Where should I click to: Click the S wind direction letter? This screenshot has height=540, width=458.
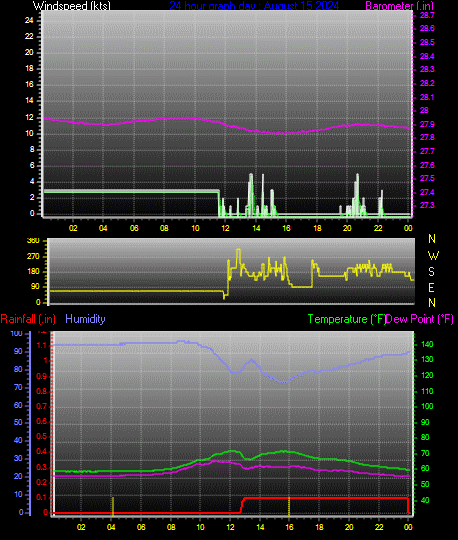click(x=431, y=272)
